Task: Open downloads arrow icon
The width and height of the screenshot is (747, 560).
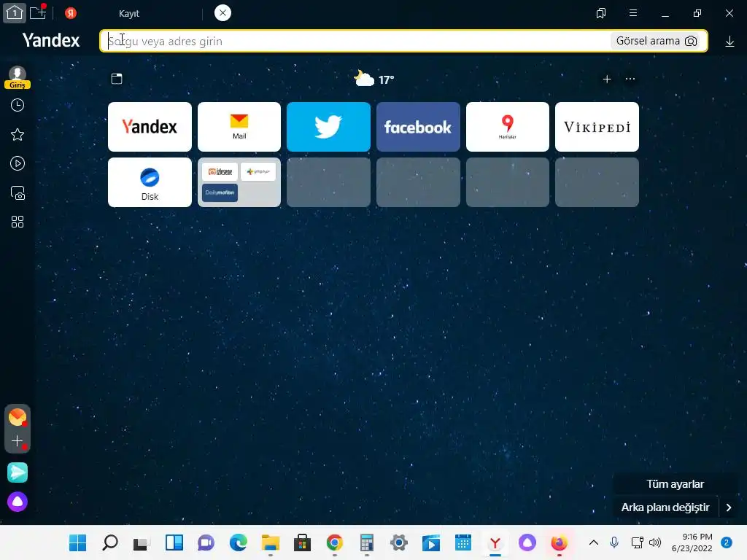Action: click(x=729, y=42)
